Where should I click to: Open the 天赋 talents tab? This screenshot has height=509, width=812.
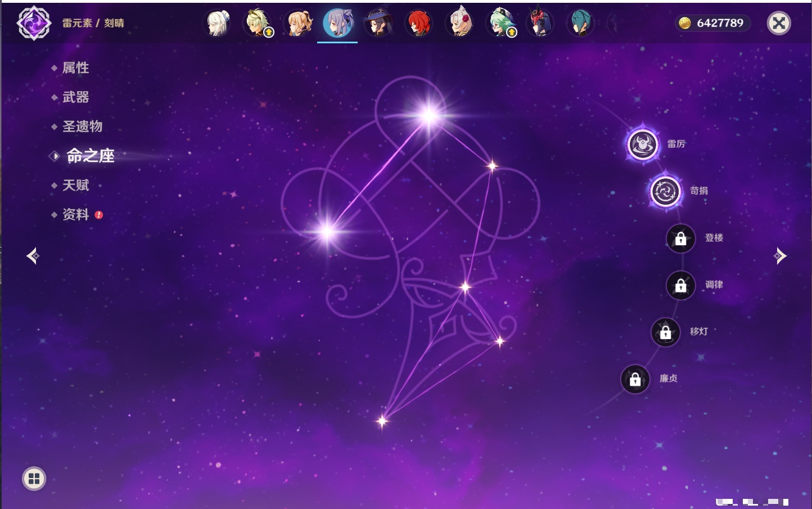tap(75, 185)
